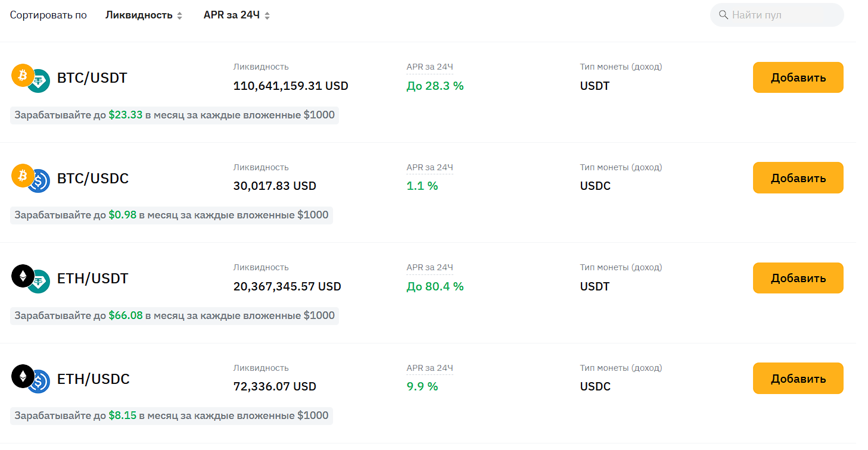Sort pools by APR за 24Ч
The width and height of the screenshot is (868, 450).
point(232,15)
